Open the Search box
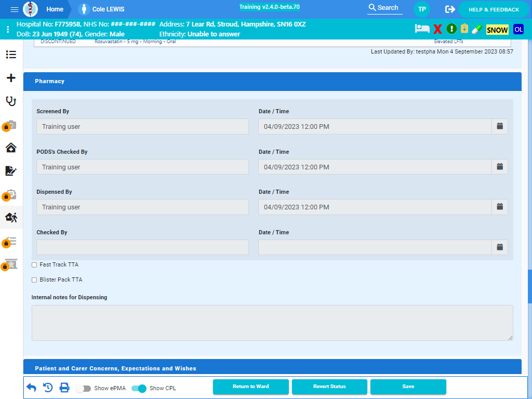Image resolution: width=532 pixels, height=399 pixels. (x=385, y=8)
